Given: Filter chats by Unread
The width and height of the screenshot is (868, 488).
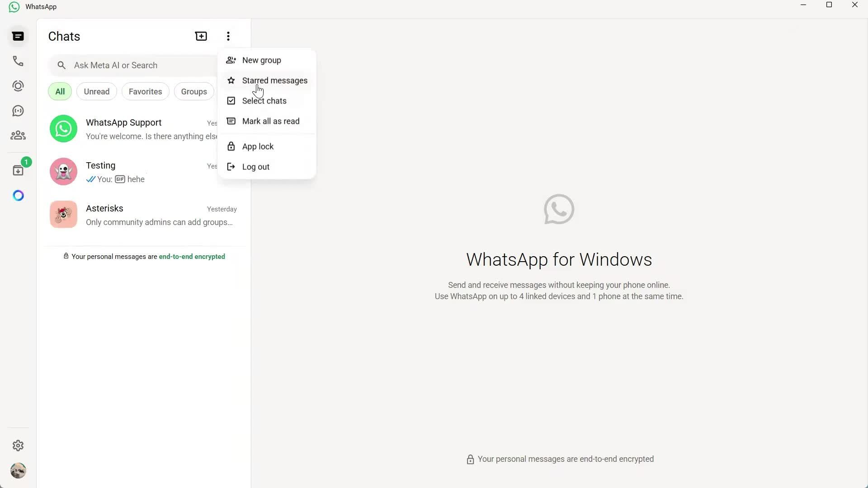Looking at the screenshot, I should [96, 91].
